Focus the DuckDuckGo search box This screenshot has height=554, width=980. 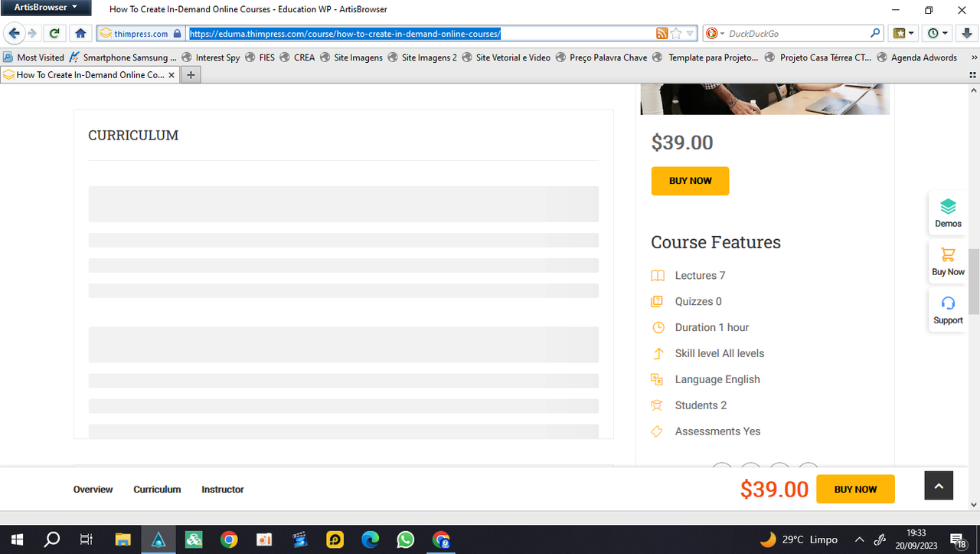coord(796,34)
